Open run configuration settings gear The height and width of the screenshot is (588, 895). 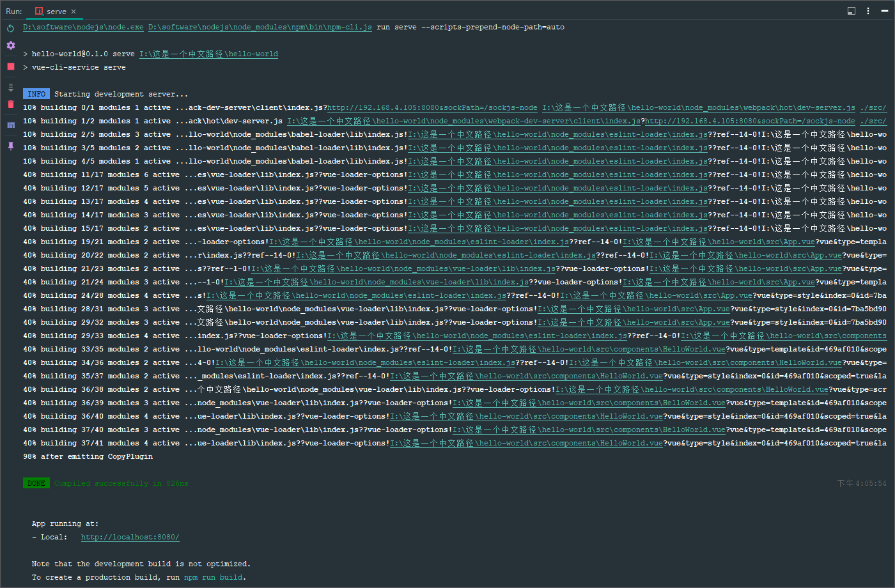click(x=10, y=45)
